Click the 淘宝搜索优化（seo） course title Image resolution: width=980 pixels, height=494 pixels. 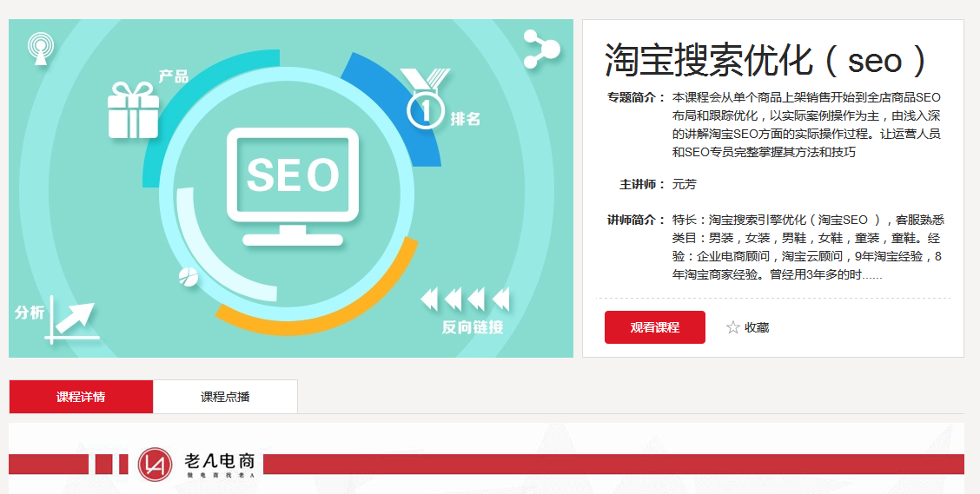coord(766,61)
